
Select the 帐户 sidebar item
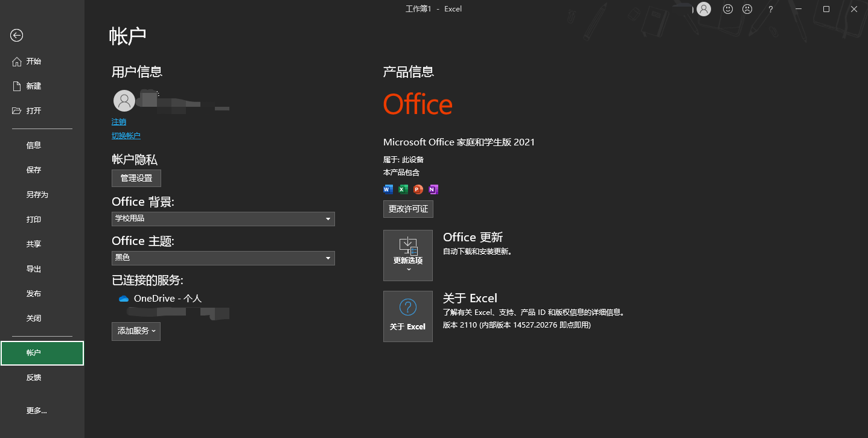(x=42, y=353)
